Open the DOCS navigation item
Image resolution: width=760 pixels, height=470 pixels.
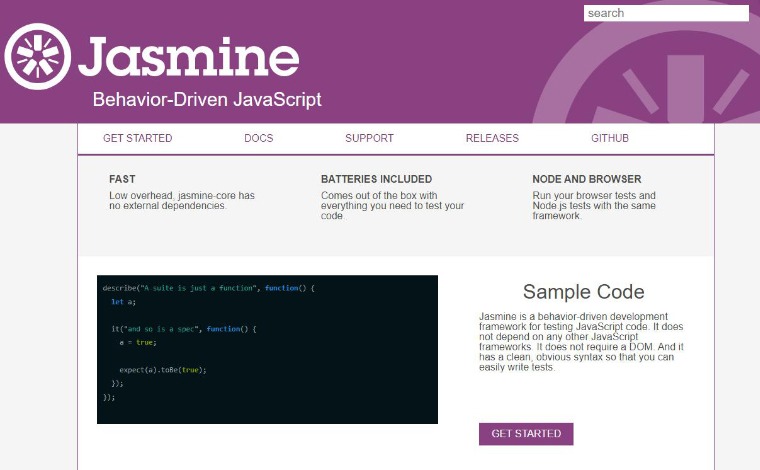(259, 138)
